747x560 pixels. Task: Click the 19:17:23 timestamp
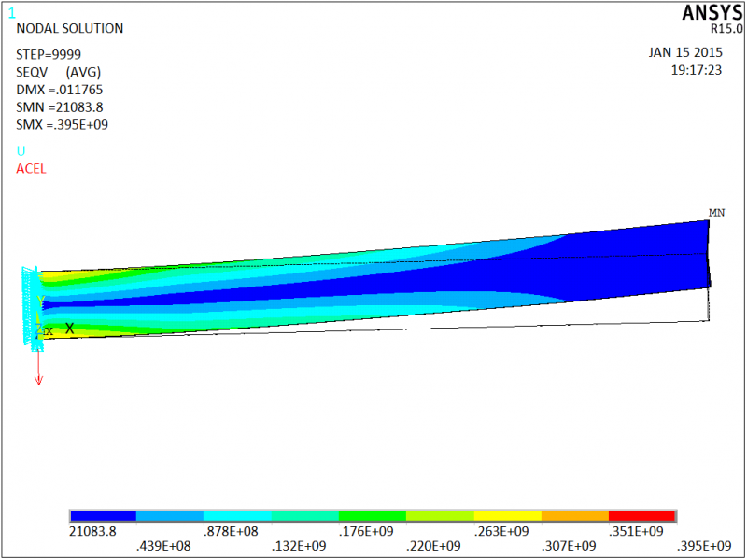click(697, 70)
